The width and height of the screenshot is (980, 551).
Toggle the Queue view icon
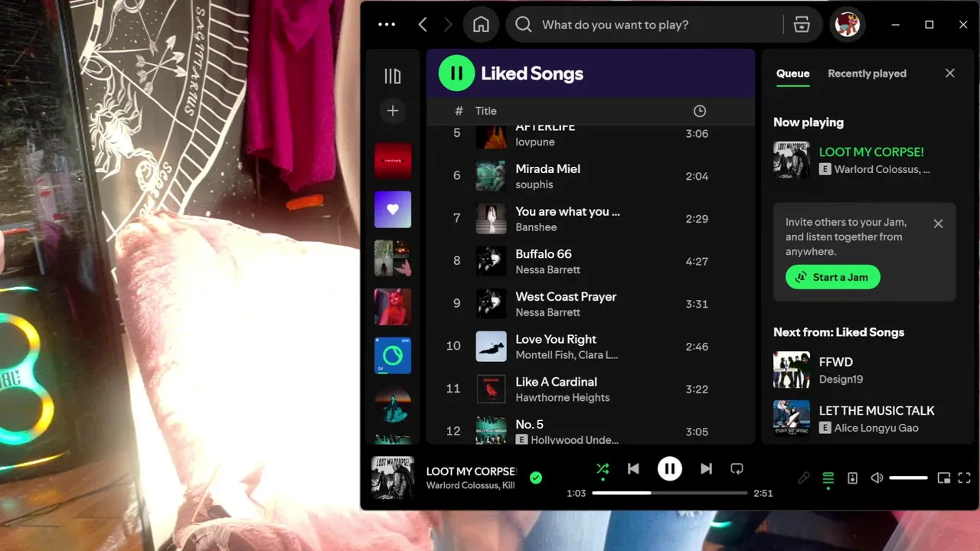(x=828, y=478)
